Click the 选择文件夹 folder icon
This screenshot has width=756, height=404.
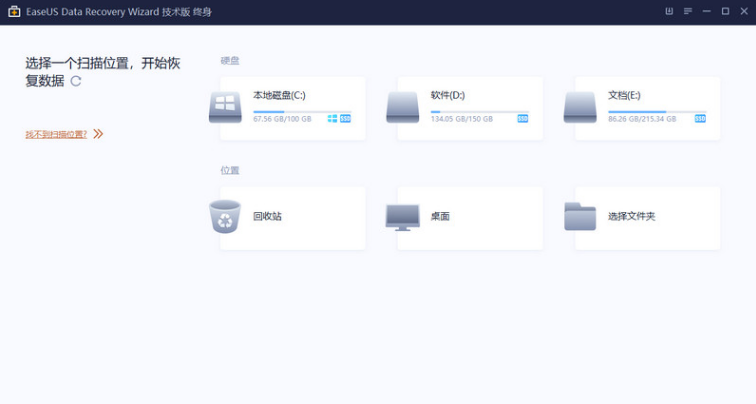pyautogui.click(x=580, y=216)
